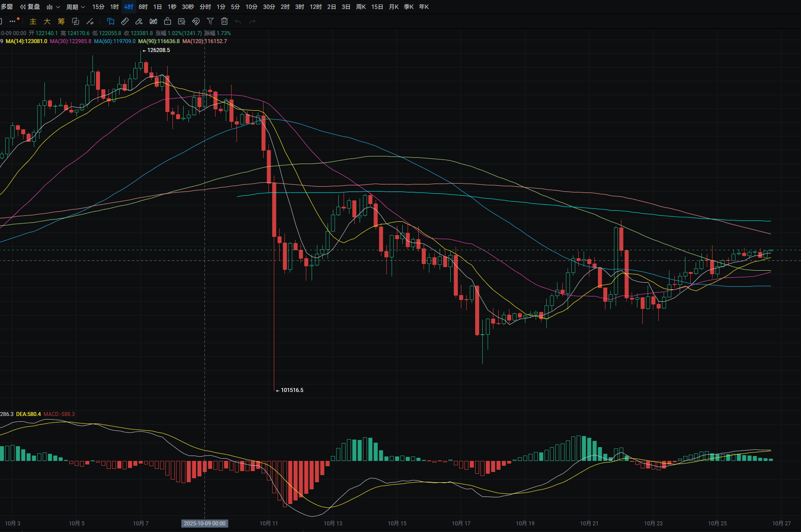The image size is (801, 532).
Task: Switch to the 15分 timeframe tab
Action: click(98, 7)
